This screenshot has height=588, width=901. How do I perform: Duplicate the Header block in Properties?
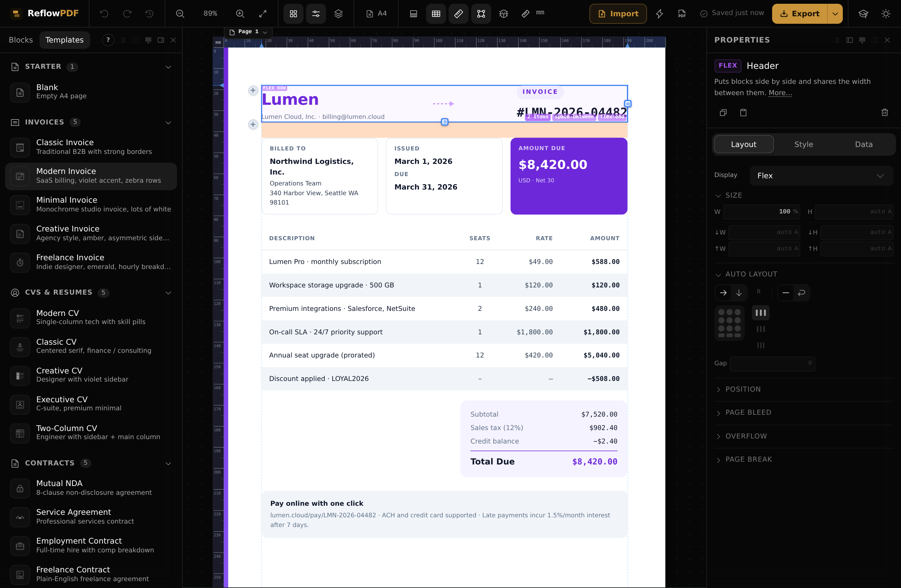(x=723, y=112)
